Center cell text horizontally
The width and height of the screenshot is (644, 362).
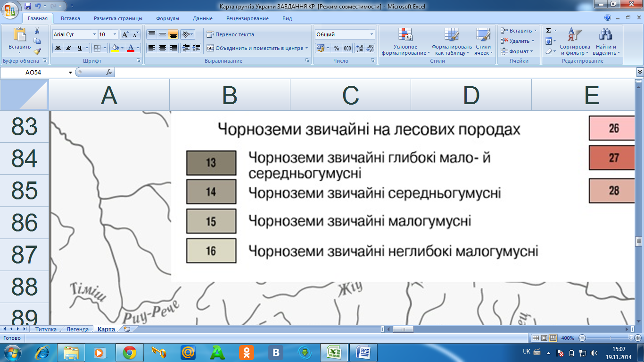tap(162, 48)
